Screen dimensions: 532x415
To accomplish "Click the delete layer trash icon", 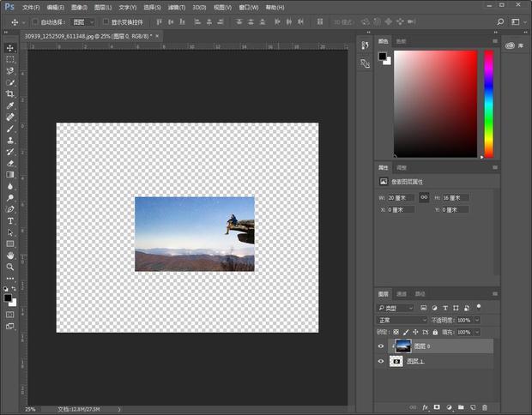I will 485,407.
